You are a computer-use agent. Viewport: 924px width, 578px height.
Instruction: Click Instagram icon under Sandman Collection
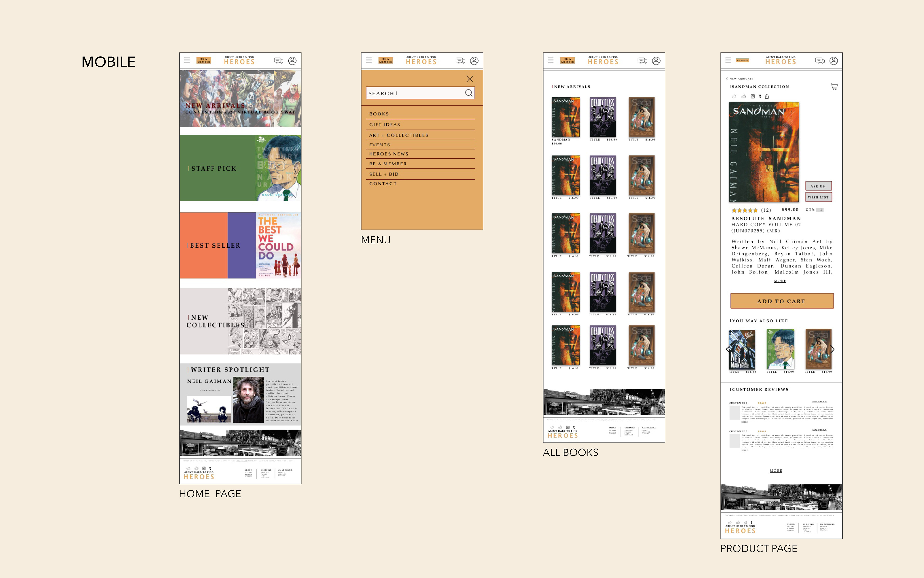[753, 96]
